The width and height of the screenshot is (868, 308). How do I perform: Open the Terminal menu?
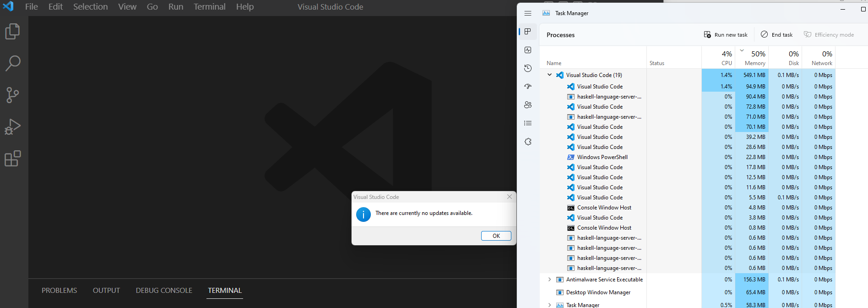(x=210, y=6)
